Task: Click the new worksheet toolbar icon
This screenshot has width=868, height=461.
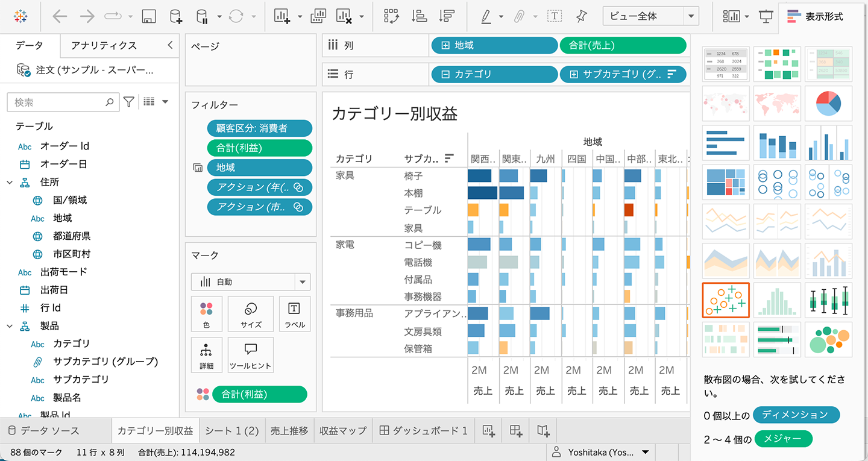Action: (281, 17)
